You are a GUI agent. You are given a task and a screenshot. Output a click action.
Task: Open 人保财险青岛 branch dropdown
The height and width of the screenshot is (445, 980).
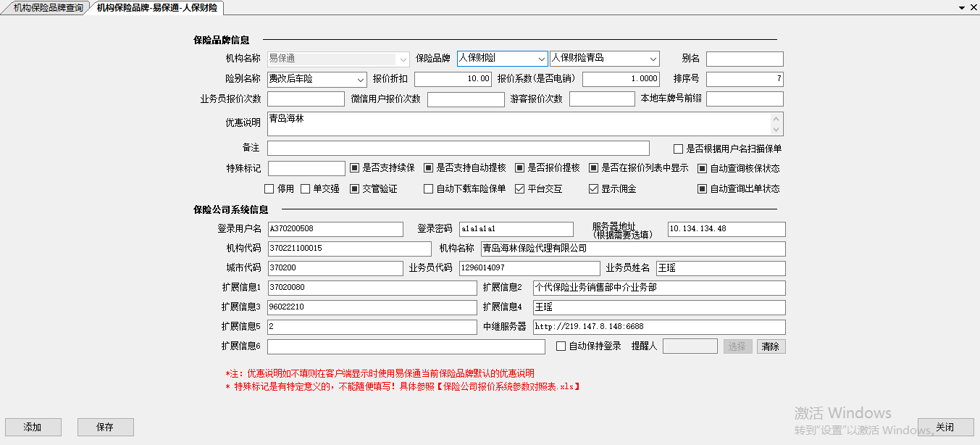click(x=653, y=59)
